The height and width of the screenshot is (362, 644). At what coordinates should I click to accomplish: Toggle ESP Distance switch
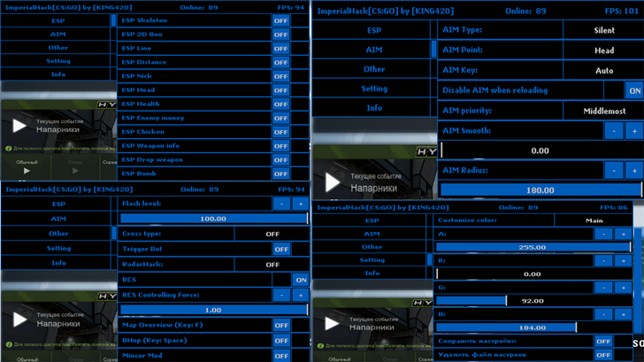click(281, 63)
